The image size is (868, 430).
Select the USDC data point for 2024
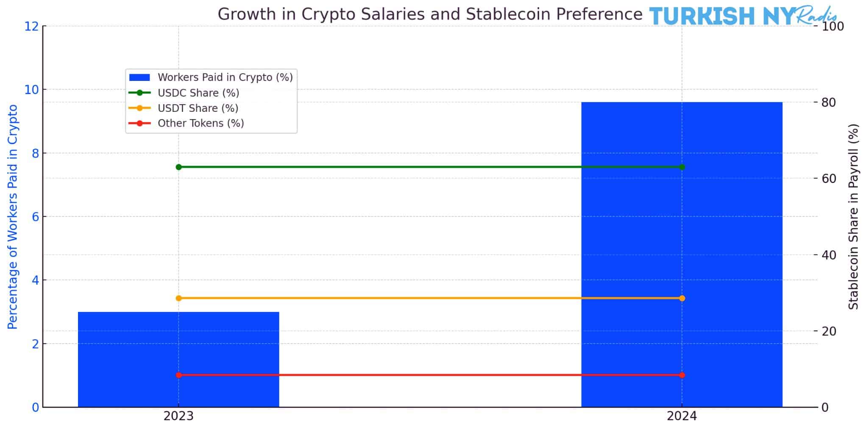pyautogui.click(x=682, y=167)
